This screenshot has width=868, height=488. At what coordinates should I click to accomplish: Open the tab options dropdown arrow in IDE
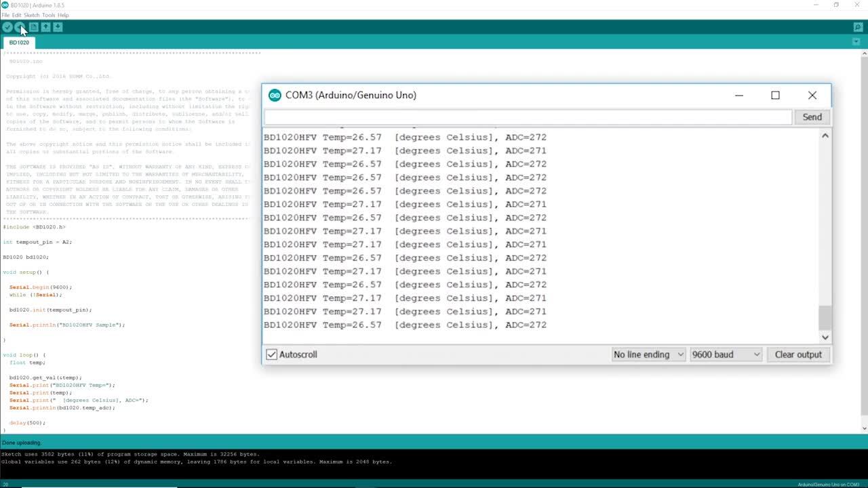point(856,42)
